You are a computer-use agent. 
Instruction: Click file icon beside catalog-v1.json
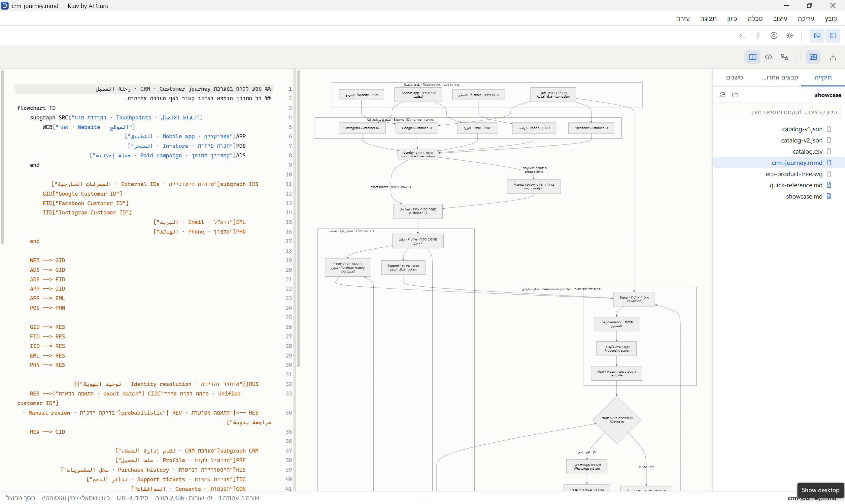(x=829, y=129)
